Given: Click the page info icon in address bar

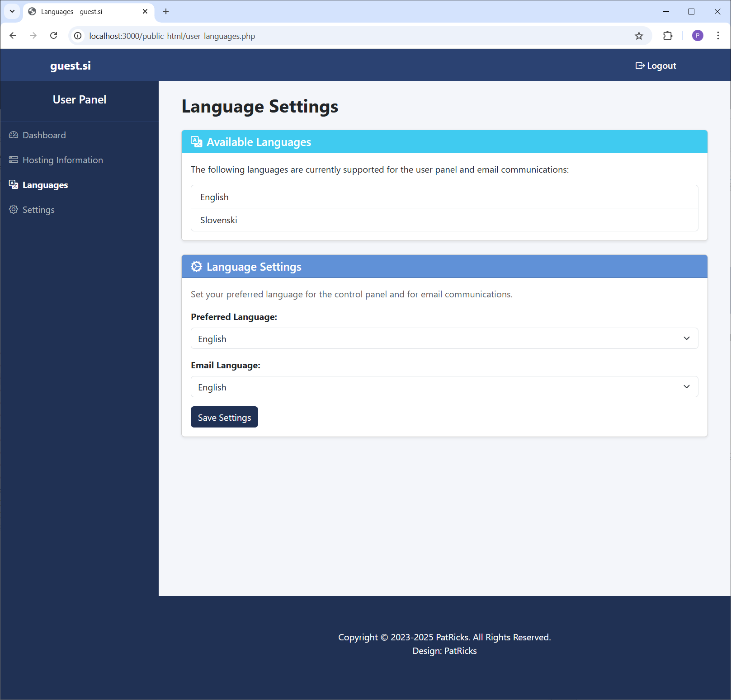Looking at the screenshot, I should point(77,36).
